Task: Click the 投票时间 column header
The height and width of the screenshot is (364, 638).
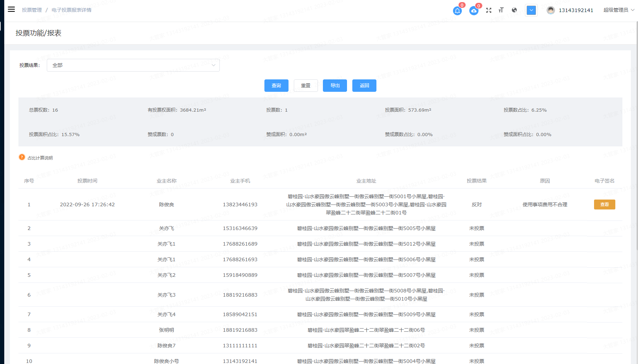Action: tap(87, 181)
